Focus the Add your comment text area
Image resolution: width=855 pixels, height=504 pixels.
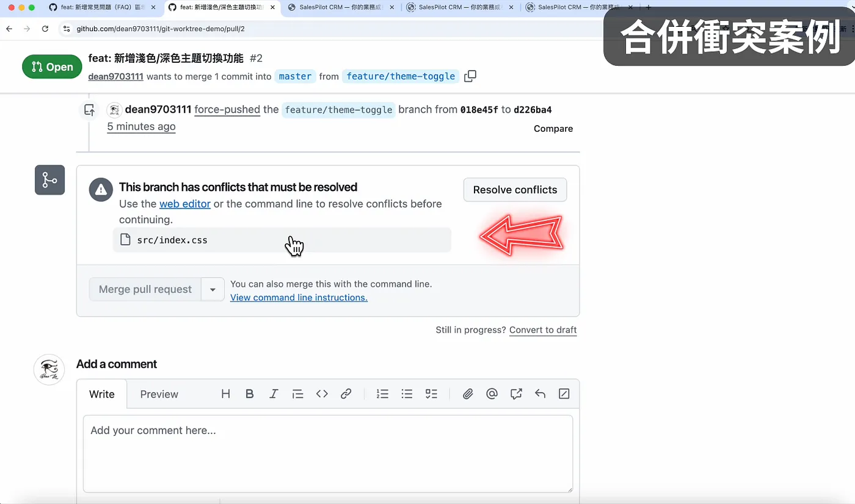pyautogui.click(x=328, y=453)
